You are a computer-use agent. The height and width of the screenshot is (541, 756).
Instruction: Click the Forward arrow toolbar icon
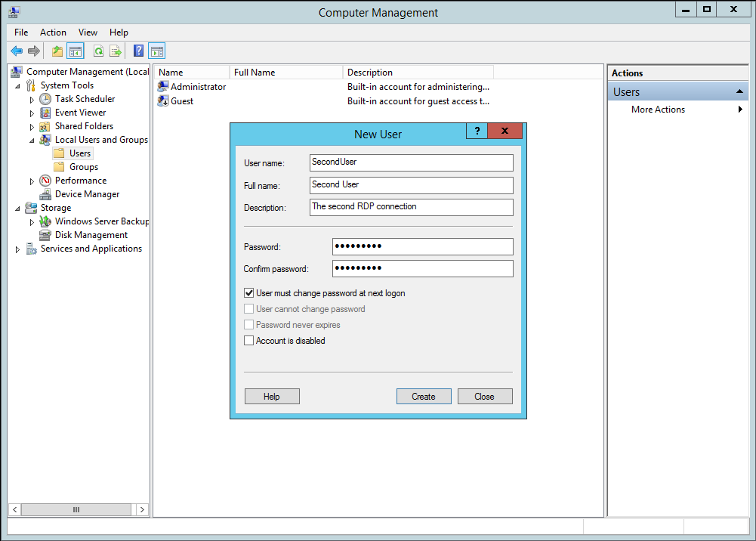[34, 51]
